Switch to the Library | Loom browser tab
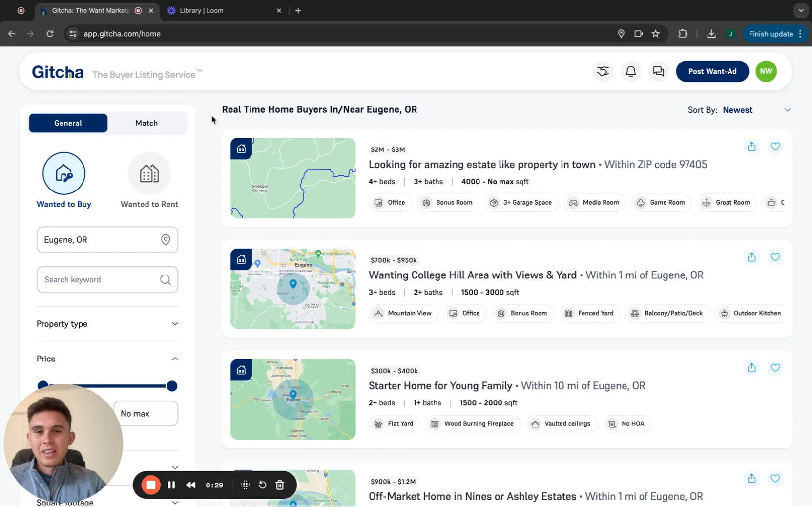The height and width of the screenshot is (507, 812). pos(225,11)
